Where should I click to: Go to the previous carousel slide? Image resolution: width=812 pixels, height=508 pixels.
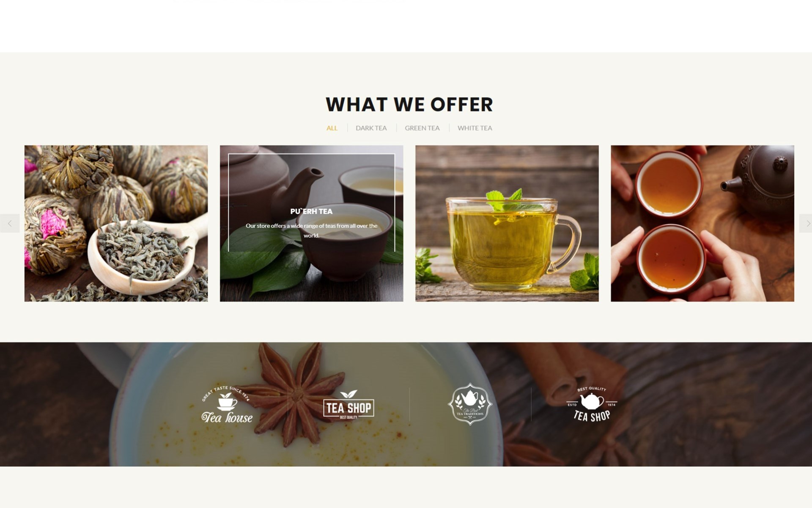[10, 224]
